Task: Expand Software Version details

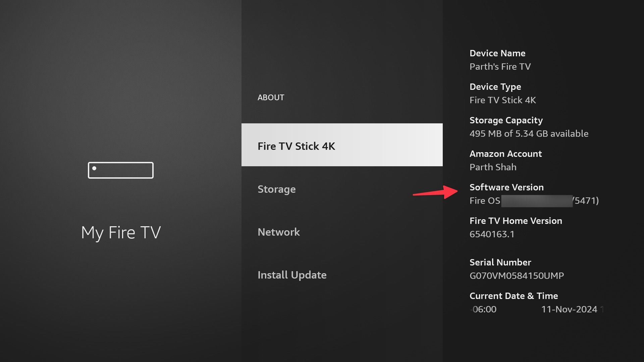Action: (506, 187)
